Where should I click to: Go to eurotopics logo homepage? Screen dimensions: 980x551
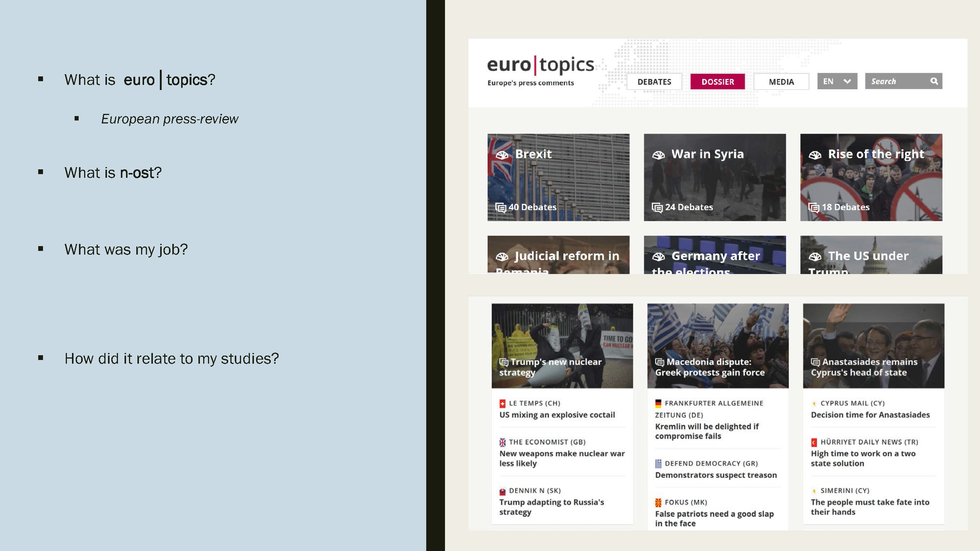(x=540, y=65)
